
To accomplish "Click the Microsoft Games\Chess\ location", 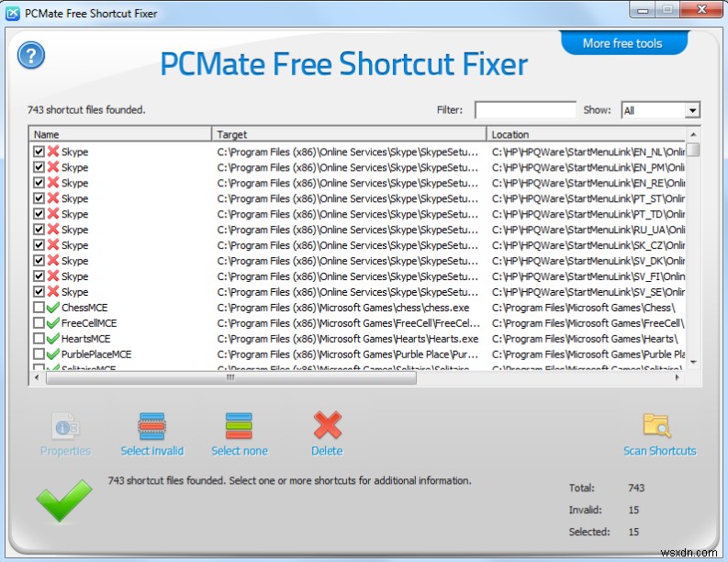I will tap(584, 308).
